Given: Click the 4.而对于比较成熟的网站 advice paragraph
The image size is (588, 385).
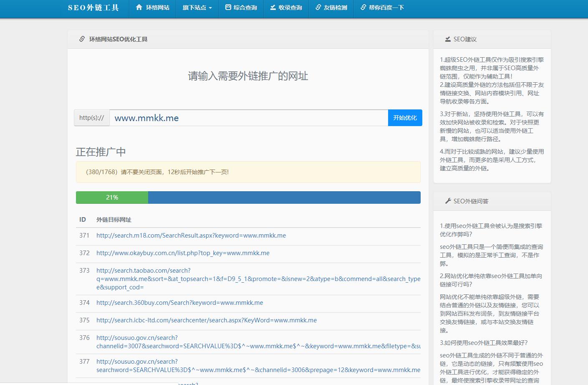Looking at the screenshot, I should coord(492,160).
